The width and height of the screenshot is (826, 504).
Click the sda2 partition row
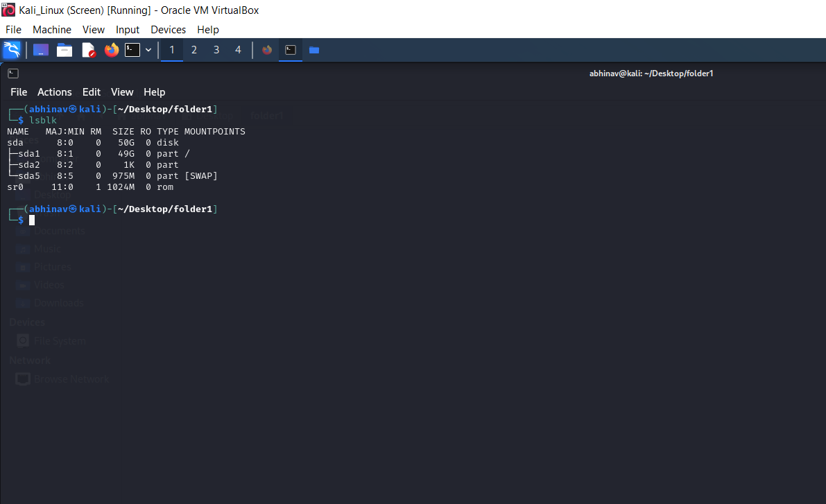coord(93,165)
